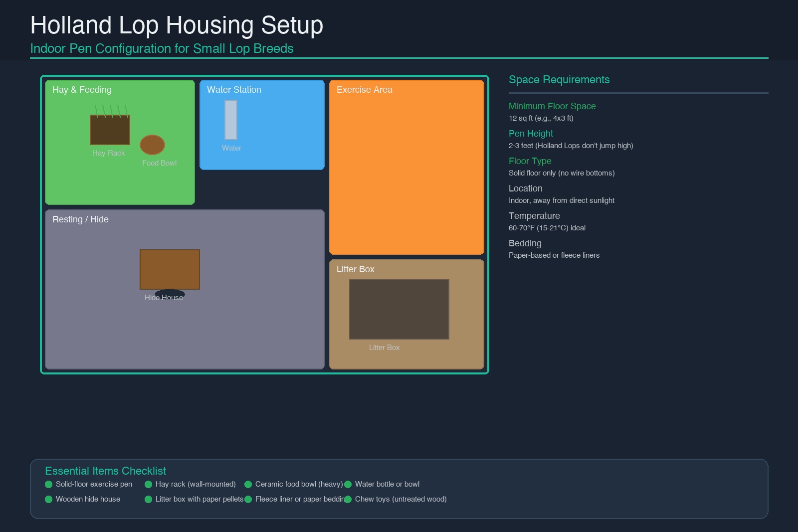Click the Pen Height heading
798x532 pixels.
531,134
